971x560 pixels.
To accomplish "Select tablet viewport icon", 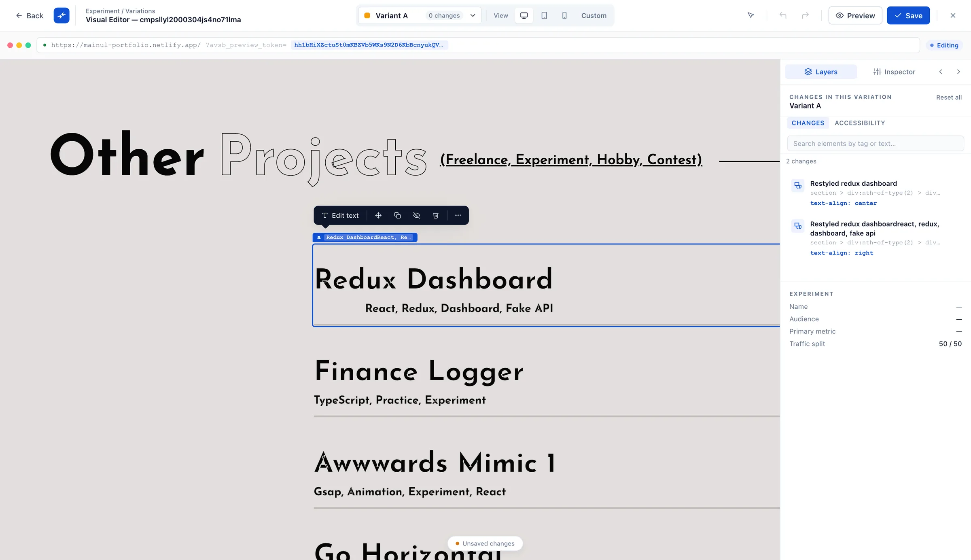I will (544, 15).
